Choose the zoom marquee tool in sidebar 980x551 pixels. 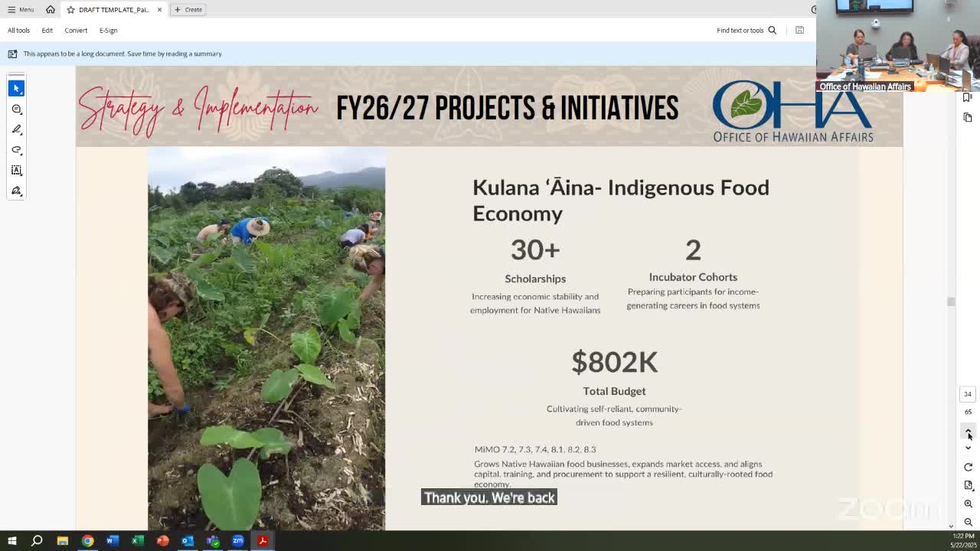16,109
